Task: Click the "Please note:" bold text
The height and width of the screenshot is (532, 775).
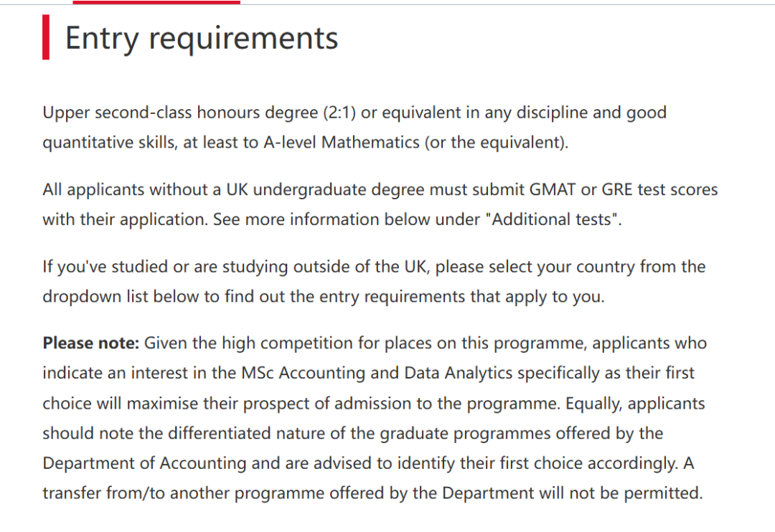Action: (x=90, y=343)
